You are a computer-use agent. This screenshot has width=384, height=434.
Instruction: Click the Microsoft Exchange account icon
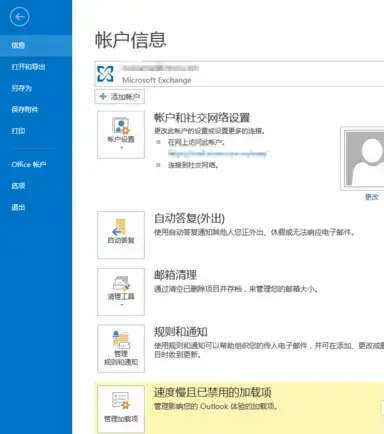pyautogui.click(x=105, y=74)
